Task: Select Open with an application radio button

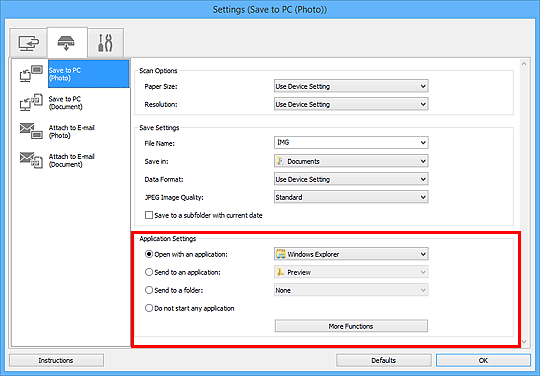Action: pyautogui.click(x=149, y=254)
